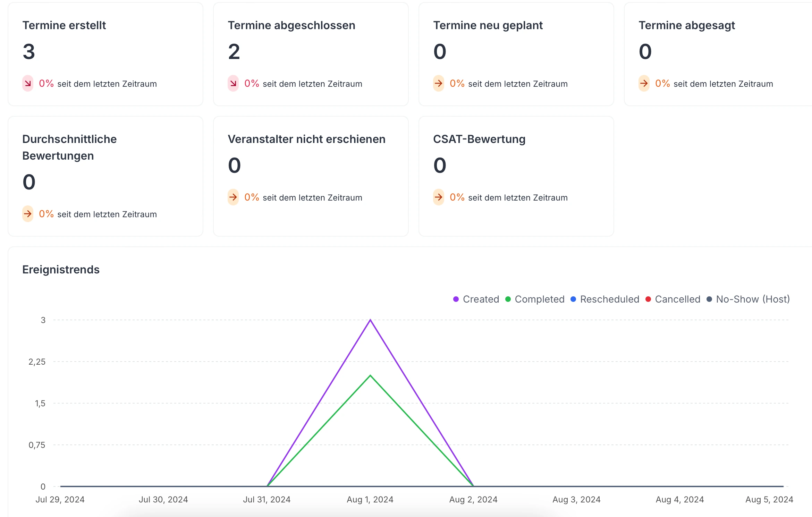This screenshot has height=517, width=812.
Task: Toggle the Completed series in the legend
Action: coord(539,299)
